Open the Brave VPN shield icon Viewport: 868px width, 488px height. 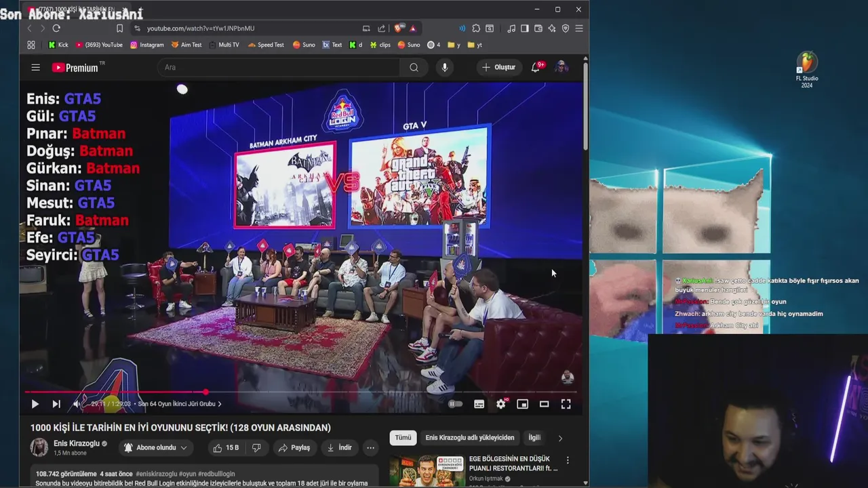[x=566, y=28]
